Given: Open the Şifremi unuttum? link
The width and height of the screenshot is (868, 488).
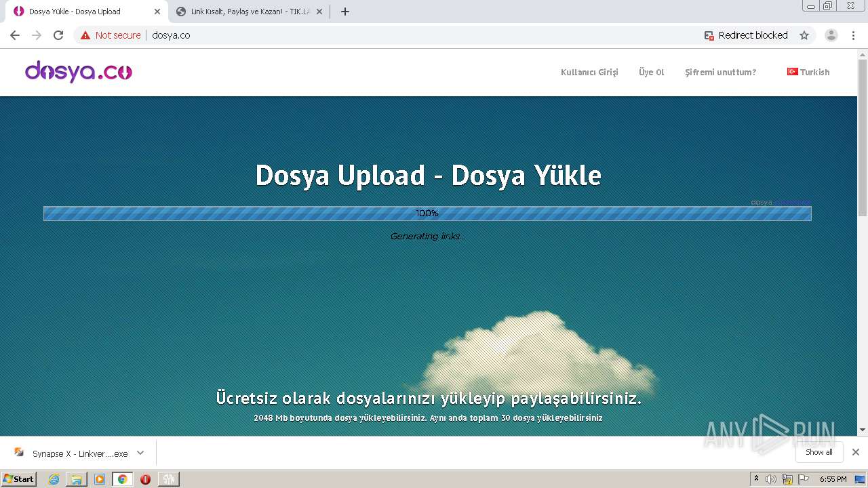Looking at the screenshot, I should coord(720,73).
